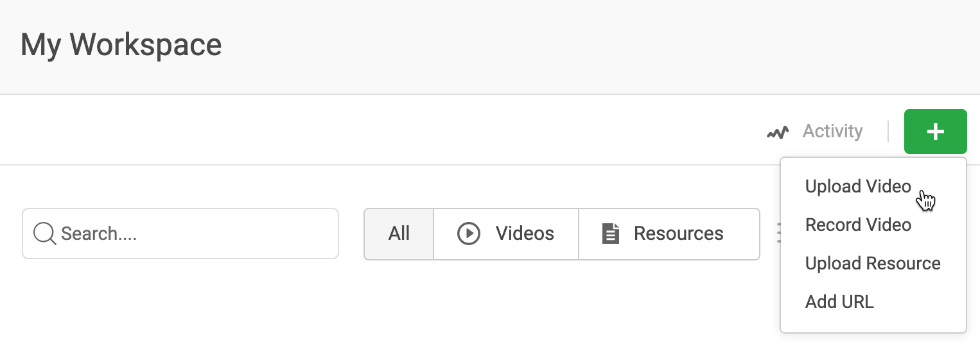Viewport: 980px width, 349px height.
Task: Select Upload Resource in the dropdown
Action: (x=873, y=264)
